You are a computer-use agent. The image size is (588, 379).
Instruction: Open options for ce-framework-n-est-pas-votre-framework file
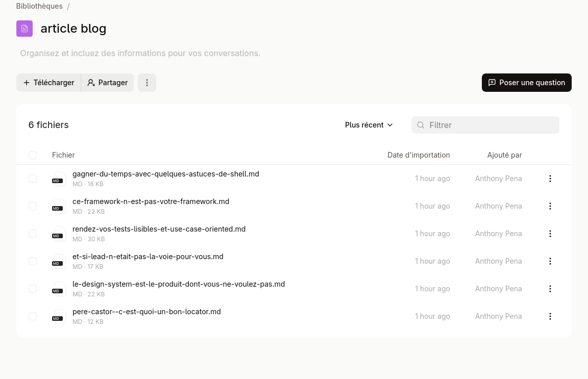coord(550,206)
